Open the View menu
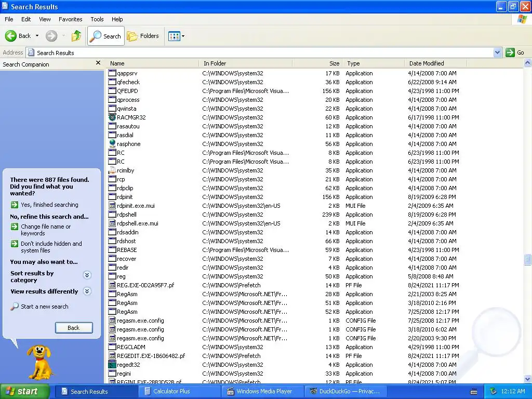This screenshot has height=399, width=532. tap(45, 19)
